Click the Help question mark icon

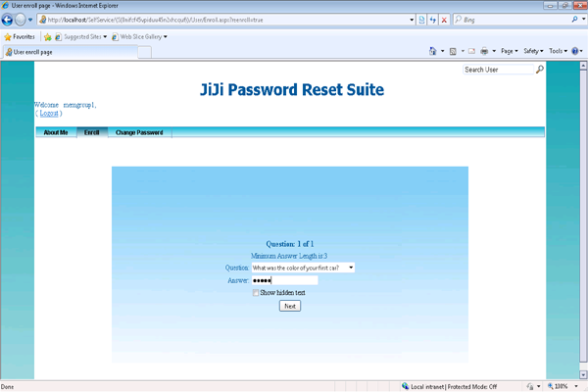(575, 51)
